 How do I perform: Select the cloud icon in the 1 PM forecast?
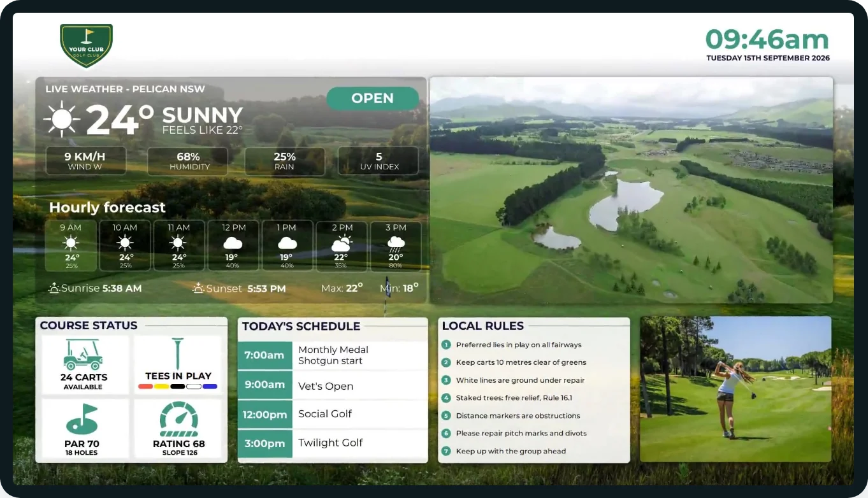[287, 243]
